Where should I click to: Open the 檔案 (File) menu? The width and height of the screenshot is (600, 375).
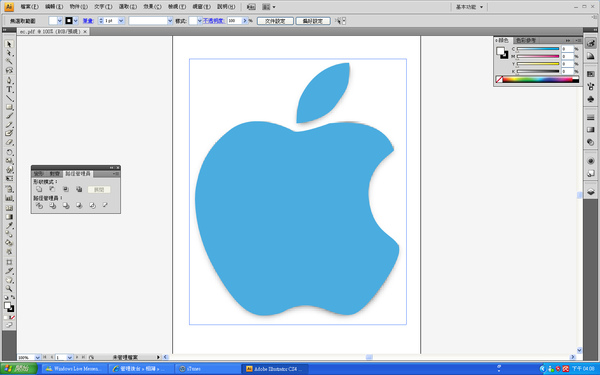pyautogui.click(x=29, y=7)
